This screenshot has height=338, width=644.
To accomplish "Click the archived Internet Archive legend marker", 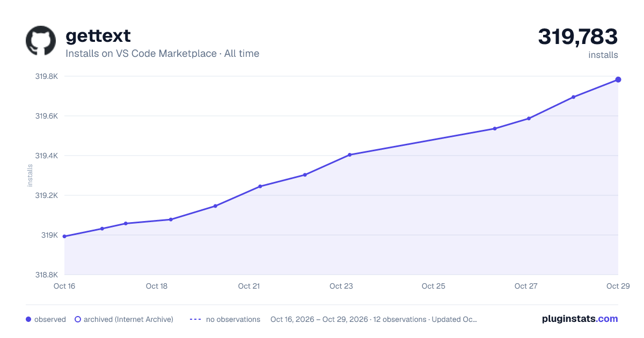I will pos(78,319).
